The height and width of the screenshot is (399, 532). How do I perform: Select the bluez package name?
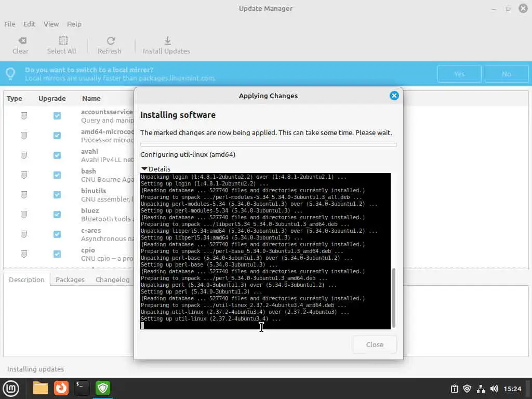click(90, 210)
